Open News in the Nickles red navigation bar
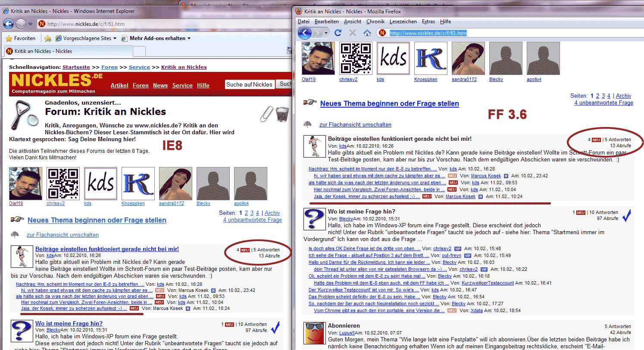Image resolution: width=644 pixels, height=350 pixels. pos(160,86)
